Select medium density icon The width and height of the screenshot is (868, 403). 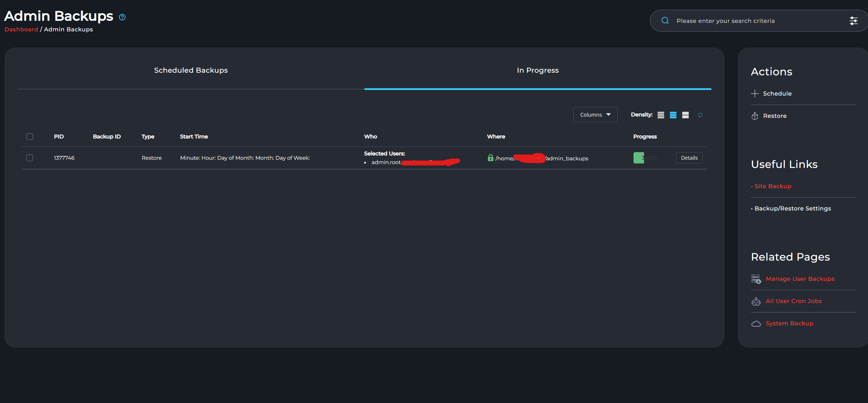(x=673, y=115)
